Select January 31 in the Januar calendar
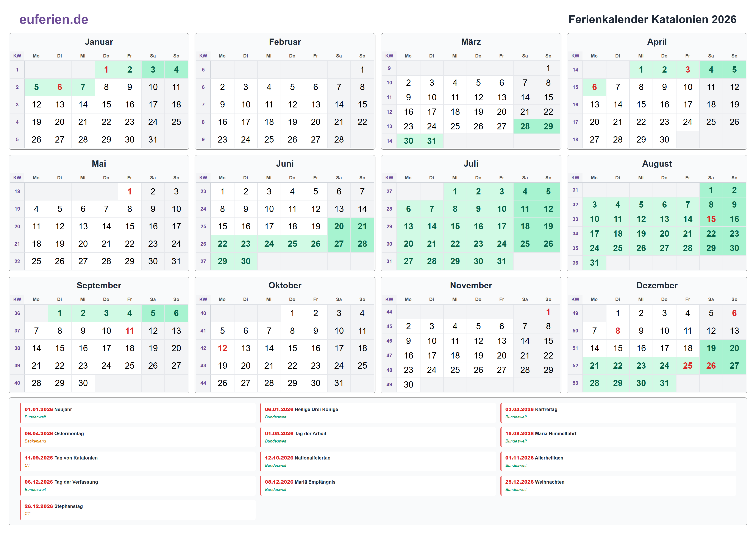Screen dimensions: 756x534 [153, 140]
